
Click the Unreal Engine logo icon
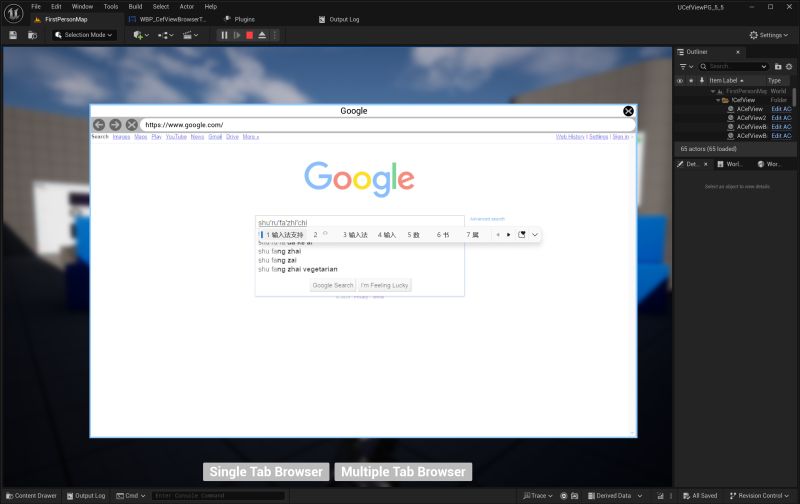click(x=13, y=13)
